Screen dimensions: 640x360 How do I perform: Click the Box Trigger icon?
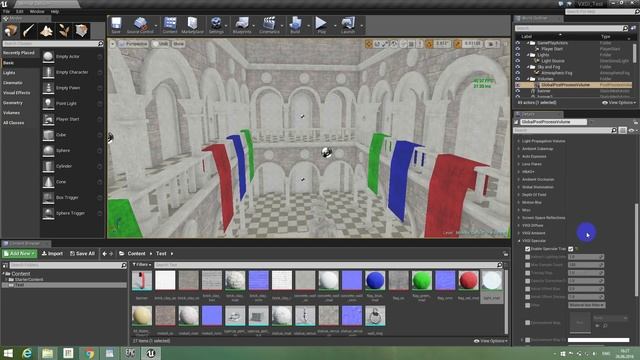tap(48, 198)
